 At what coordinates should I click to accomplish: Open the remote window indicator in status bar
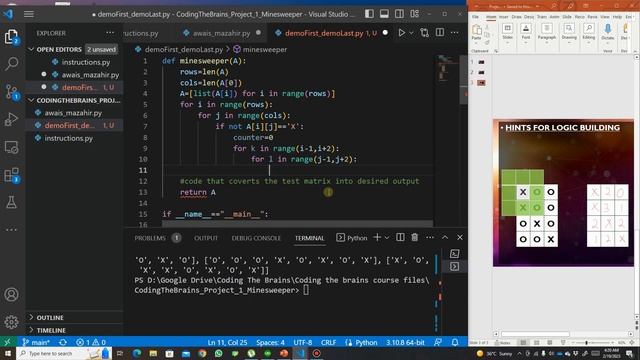click(x=7, y=342)
